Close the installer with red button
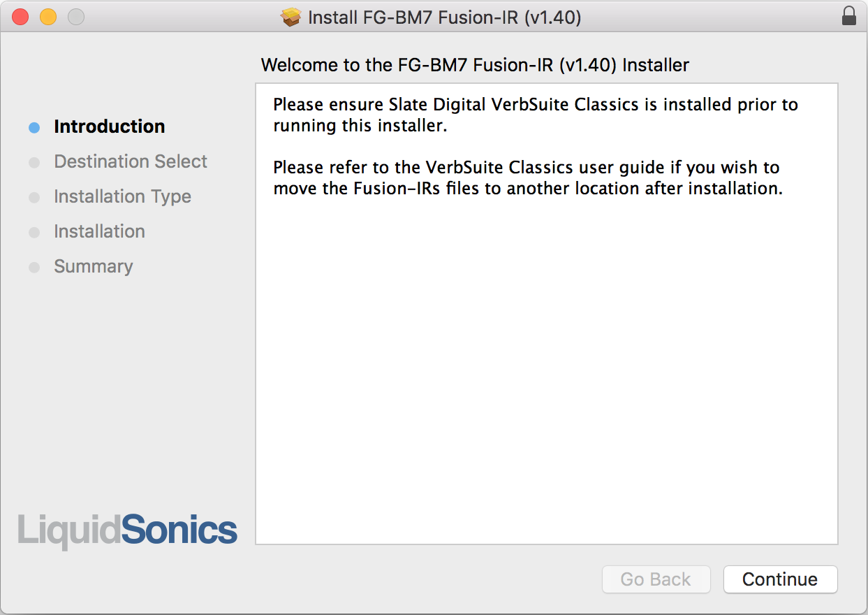This screenshot has height=615, width=868. 21,17
